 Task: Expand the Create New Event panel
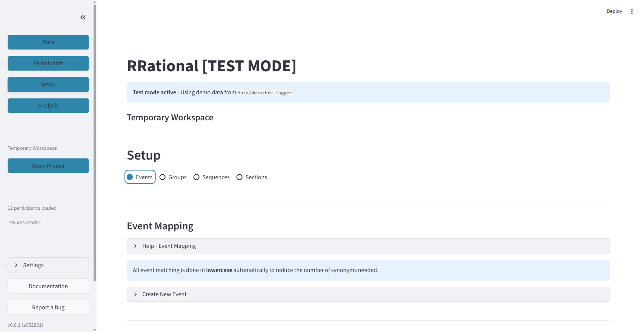click(x=368, y=294)
